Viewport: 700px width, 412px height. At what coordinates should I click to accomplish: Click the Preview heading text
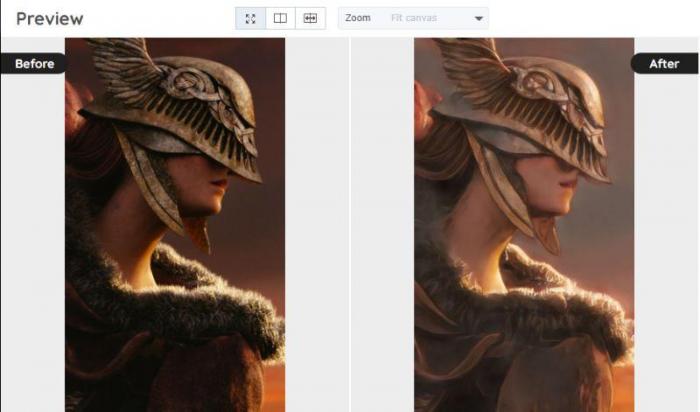(50, 19)
